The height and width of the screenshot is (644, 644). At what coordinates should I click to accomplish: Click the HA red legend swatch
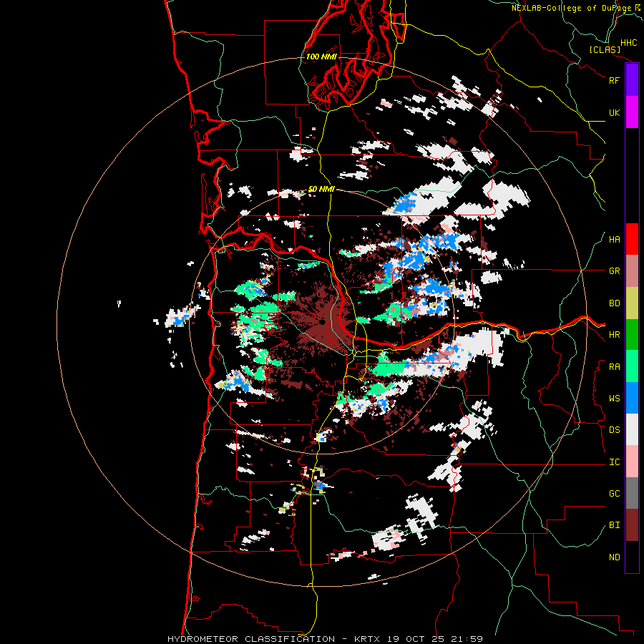[x=632, y=239]
